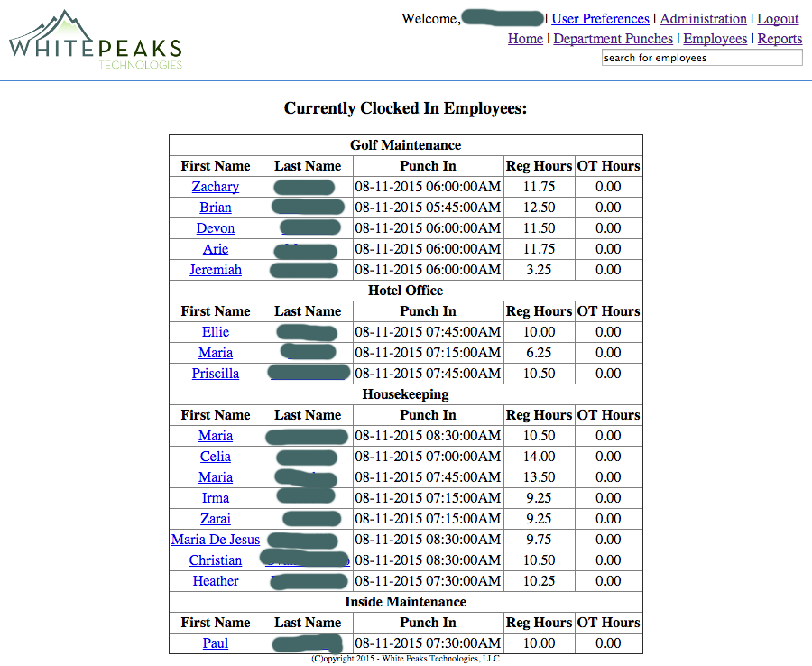Click OT Hours header in Hotel Office table
812x666 pixels.
(x=608, y=310)
